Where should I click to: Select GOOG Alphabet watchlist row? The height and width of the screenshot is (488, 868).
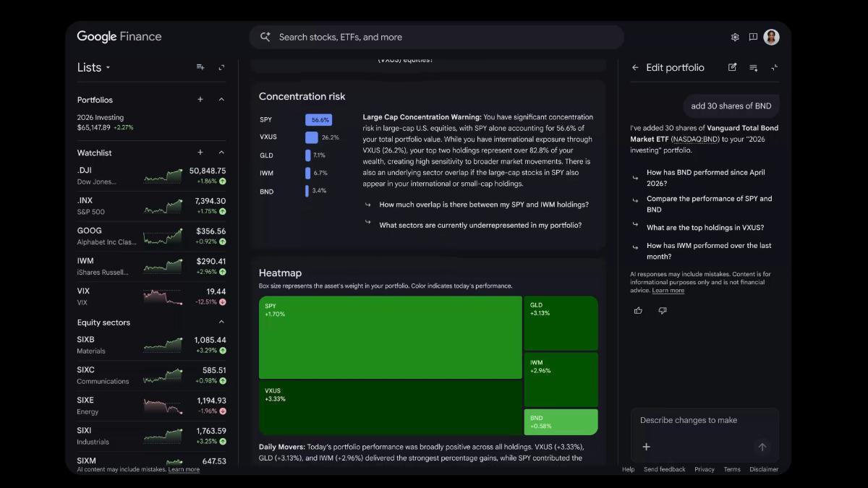pyautogui.click(x=151, y=236)
